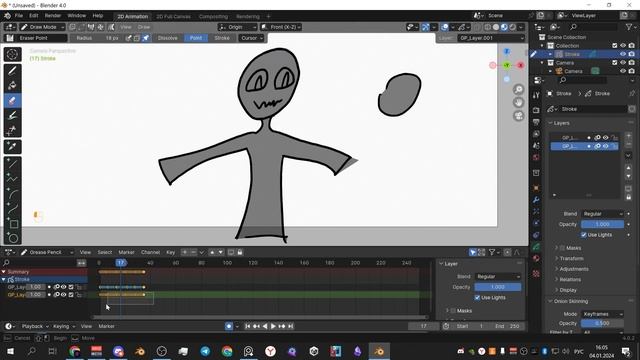Play the animation forward

tap(273, 326)
